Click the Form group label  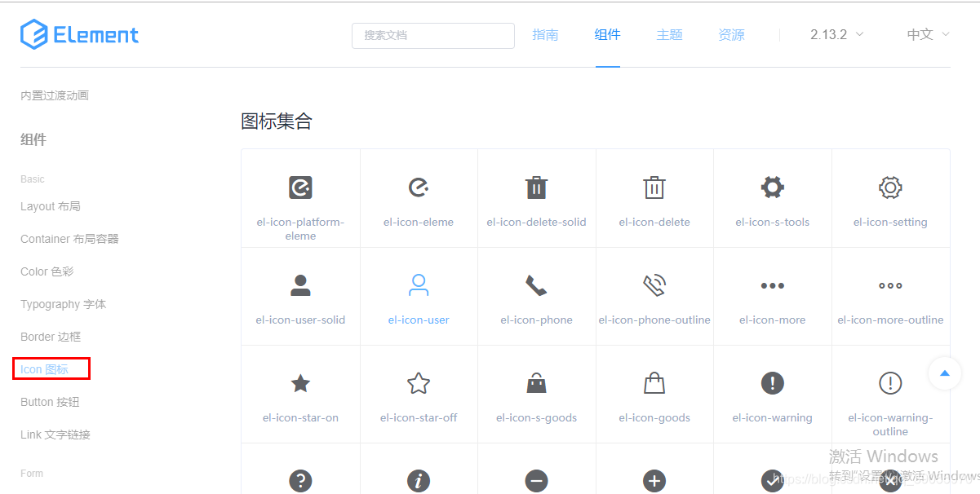point(32,473)
